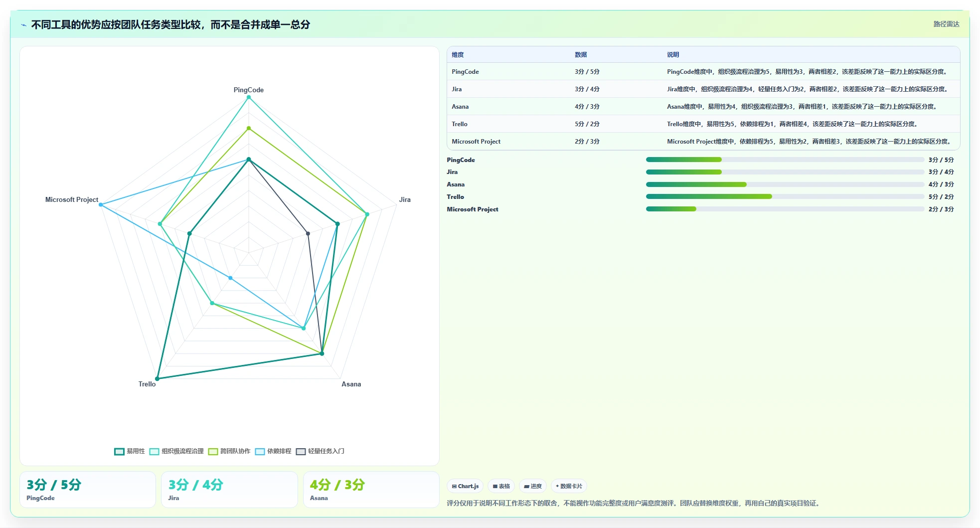Viewport: 980px width, 528px height.
Task: Click the Trello axis label on radar
Action: (x=147, y=384)
